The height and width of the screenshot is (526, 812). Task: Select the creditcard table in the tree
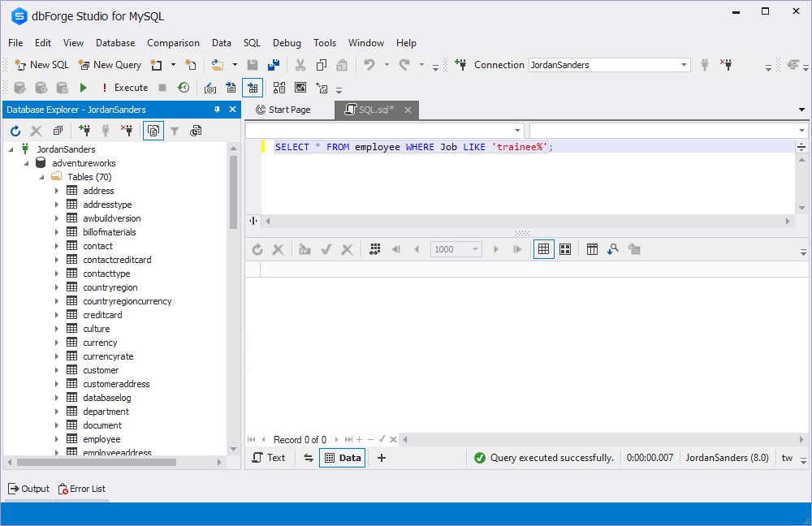pos(102,315)
